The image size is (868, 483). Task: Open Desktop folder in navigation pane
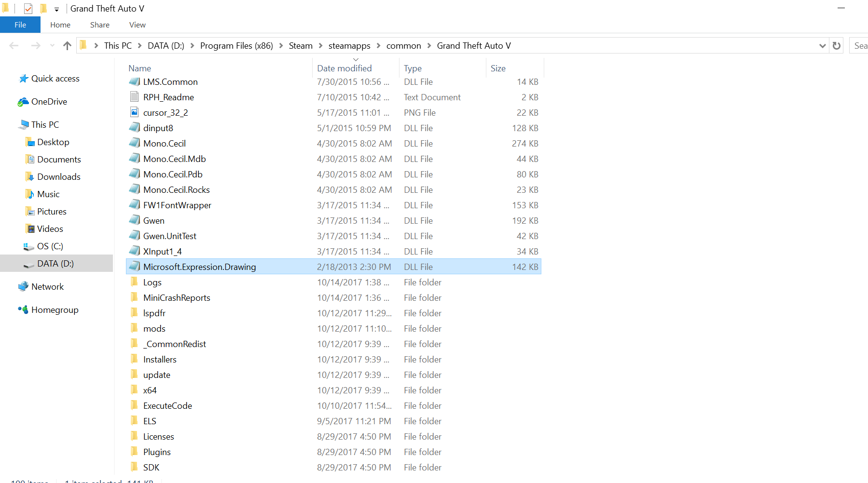click(53, 142)
